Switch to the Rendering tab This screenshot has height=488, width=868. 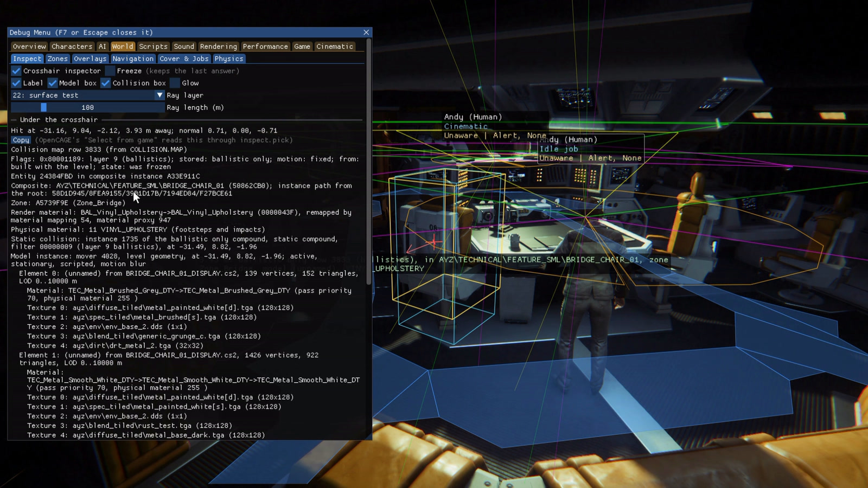(x=218, y=47)
